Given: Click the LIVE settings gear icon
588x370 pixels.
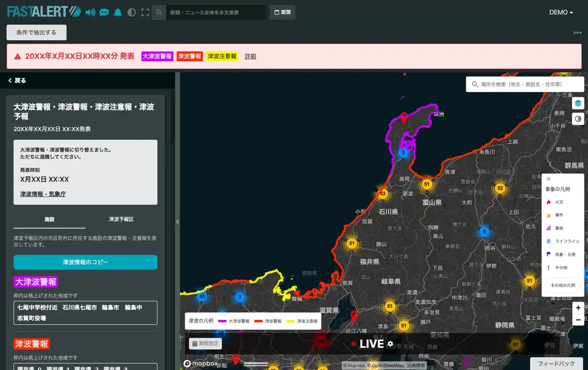Looking at the screenshot, I should coord(390,343).
